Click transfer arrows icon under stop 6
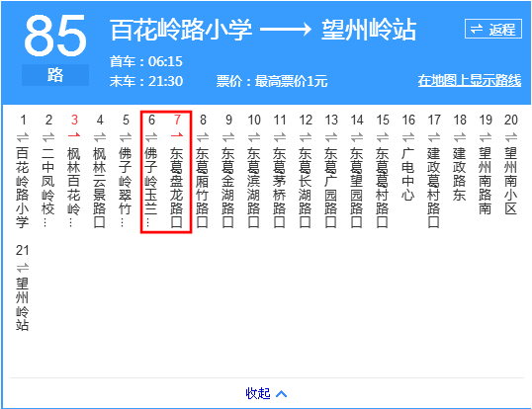The width and height of the screenshot is (532, 409). 151,137
